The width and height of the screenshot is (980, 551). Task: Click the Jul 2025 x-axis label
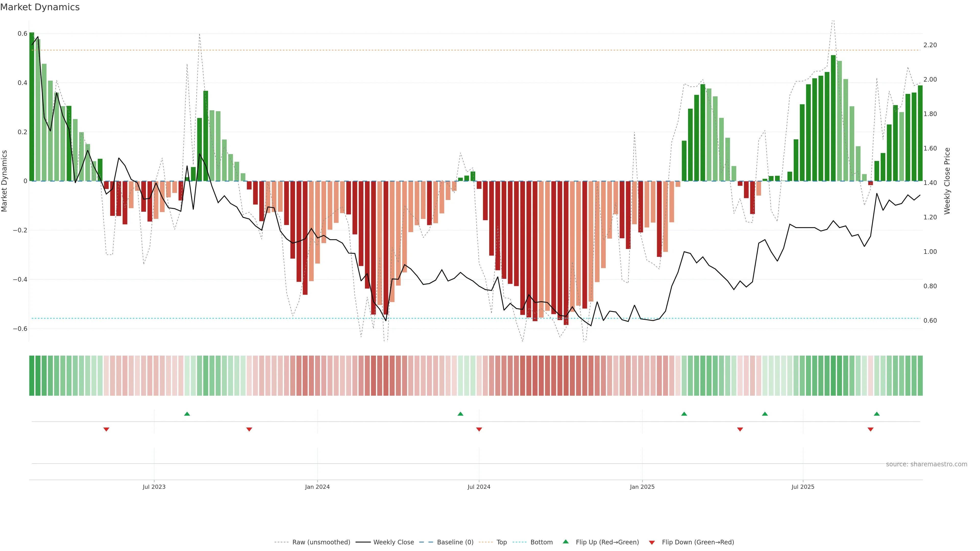pyautogui.click(x=803, y=487)
